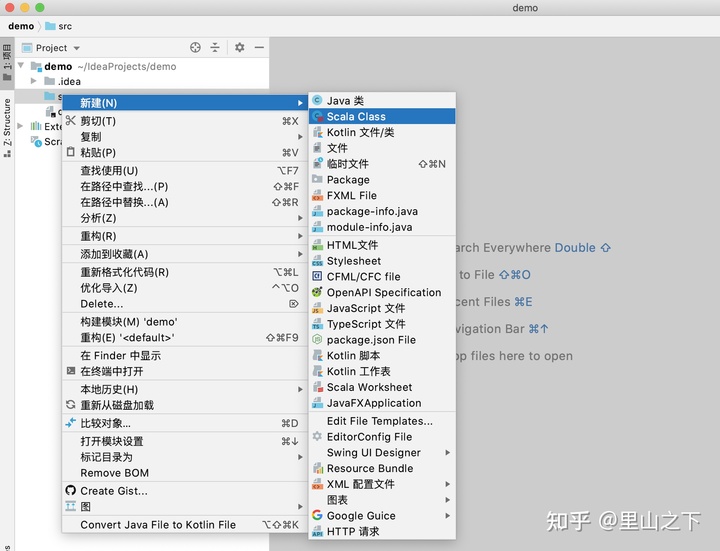Image resolution: width=720 pixels, height=551 pixels.
Task: Click the demo breadcrumb
Action: coord(21,26)
